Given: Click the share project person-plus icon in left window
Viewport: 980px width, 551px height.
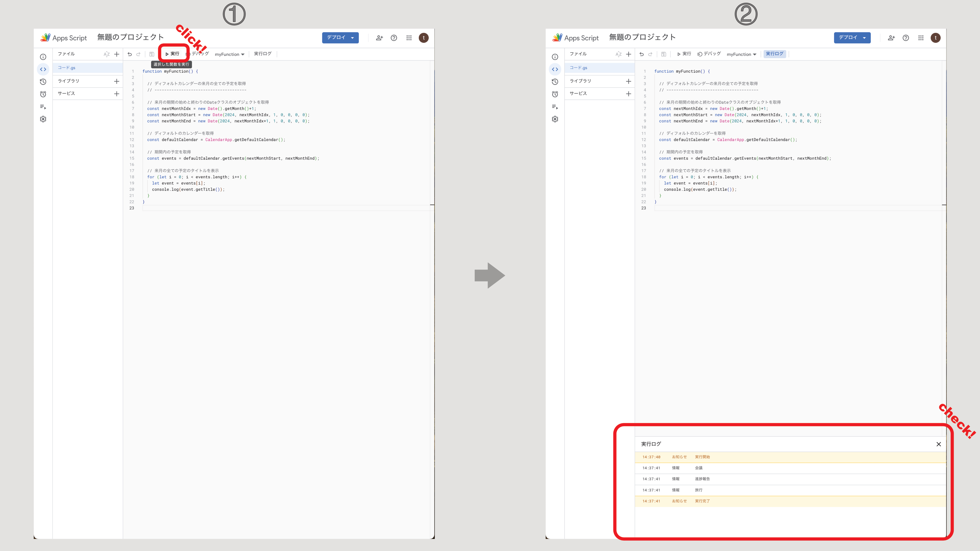Looking at the screenshot, I should [379, 38].
